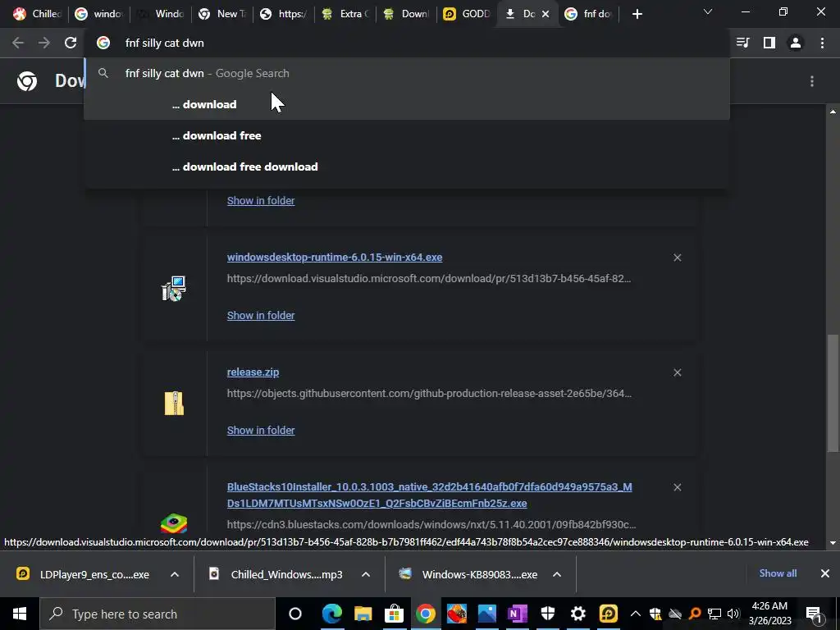840x630 pixels.
Task: Open OneNote from taskbar
Action: [517, 614]
